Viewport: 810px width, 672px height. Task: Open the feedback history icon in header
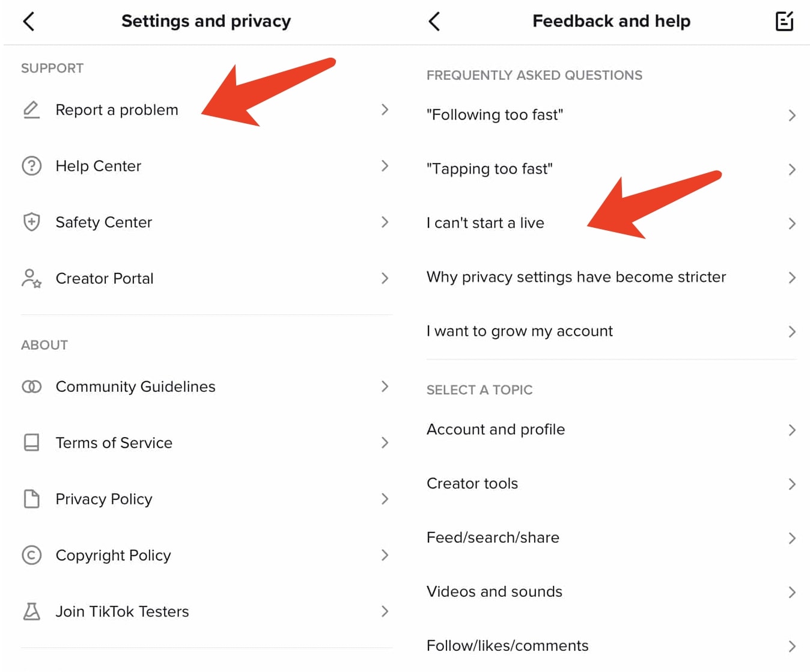[x=784, y=22]
